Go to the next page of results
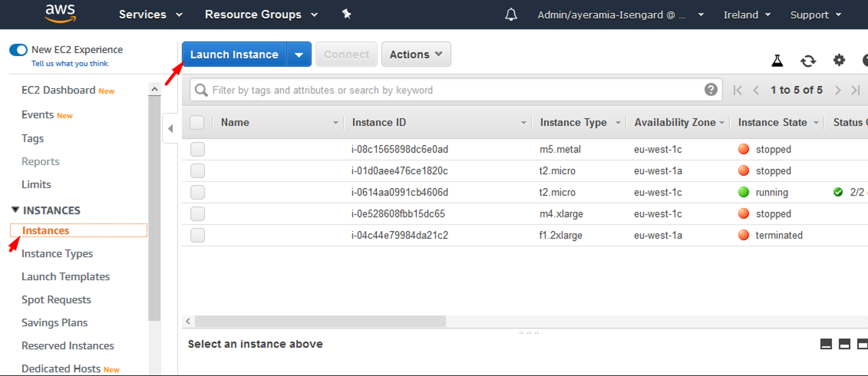The image size is (868, 376). (838, 90)
